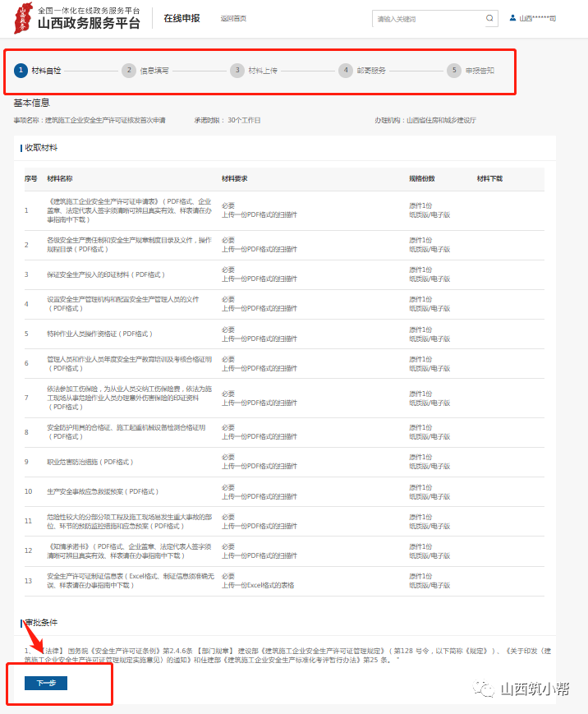Select row 5 特种作业人员操作资格证
This screenshot has height=714, width=588.
(99, 334)
